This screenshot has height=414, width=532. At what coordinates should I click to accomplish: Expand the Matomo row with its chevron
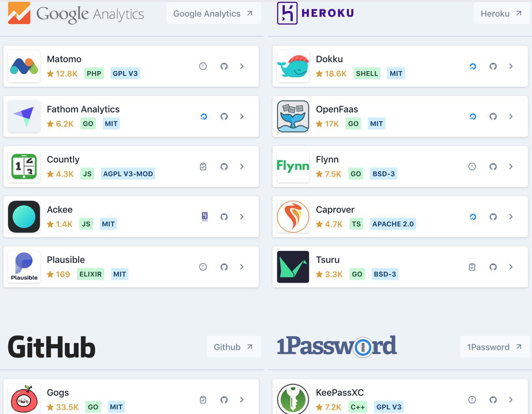click(242, 67)
